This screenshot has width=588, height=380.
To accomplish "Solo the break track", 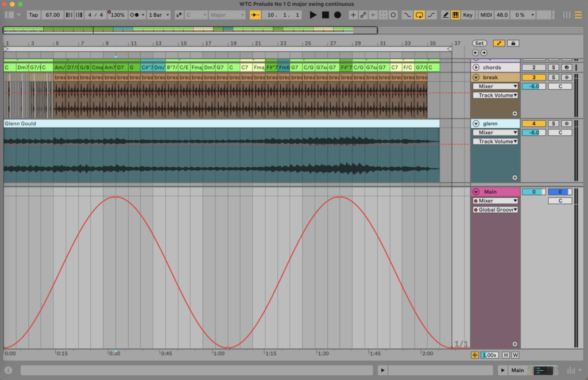I will (x=553, y=78).
